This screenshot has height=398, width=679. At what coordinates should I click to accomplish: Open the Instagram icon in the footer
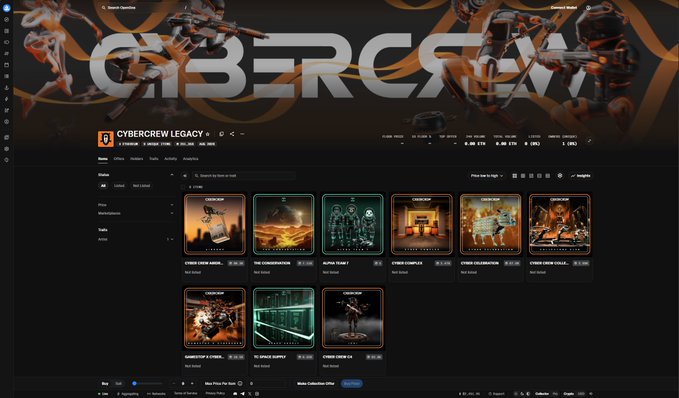point(257,394)
